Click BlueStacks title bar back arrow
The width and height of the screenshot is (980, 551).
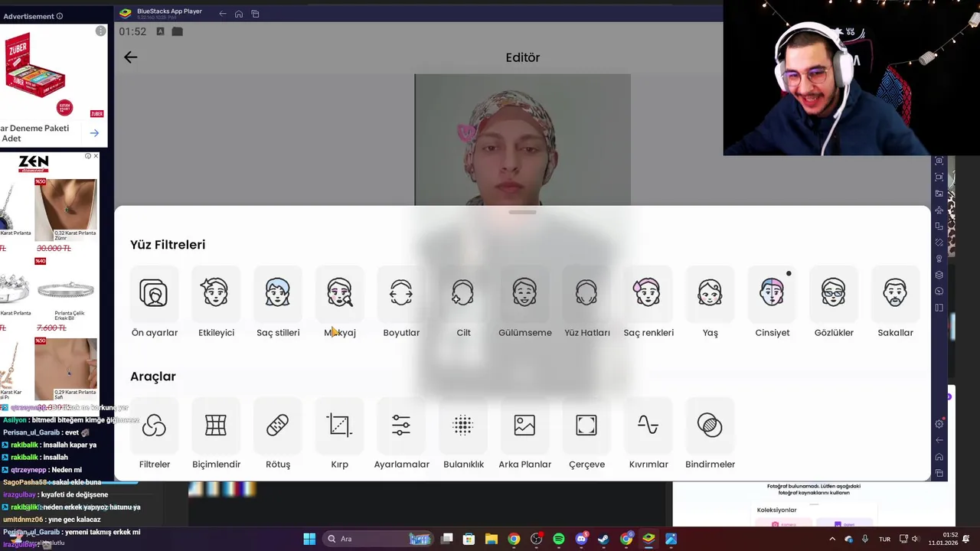click(x=223, y=14)
